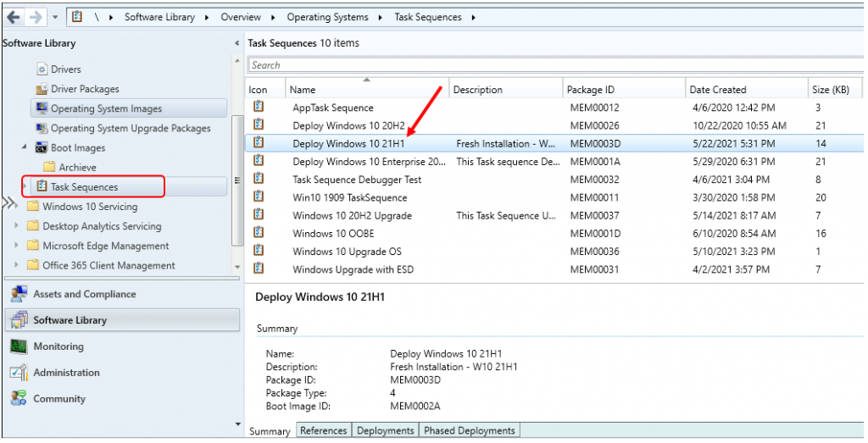
Task: Collapse the navigation pane arrow
Action: [236, 43]
